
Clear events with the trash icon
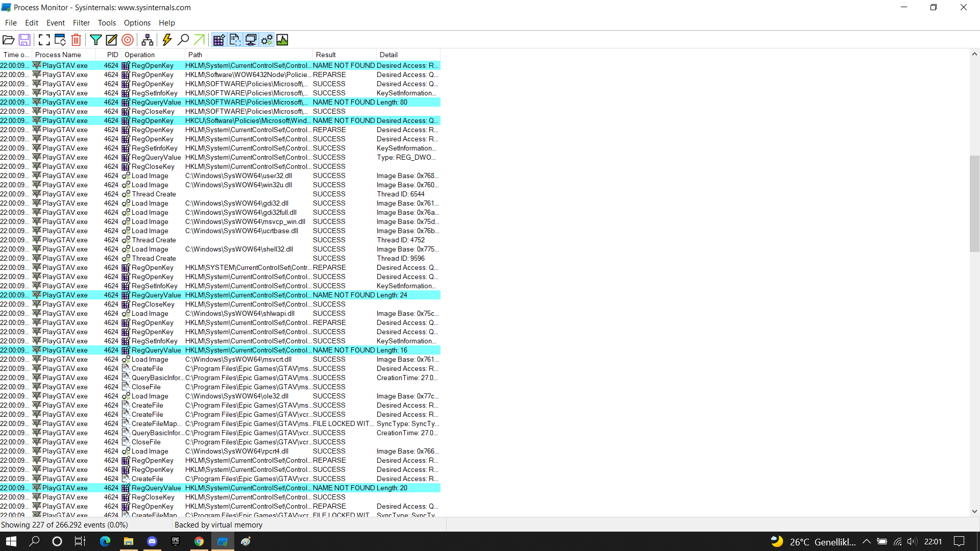76,40
